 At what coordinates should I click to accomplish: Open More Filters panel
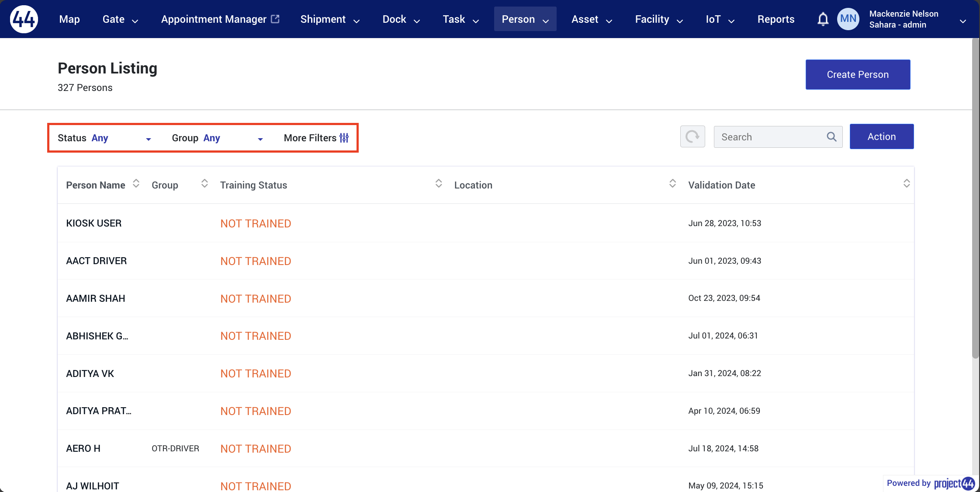pos(316,138)
